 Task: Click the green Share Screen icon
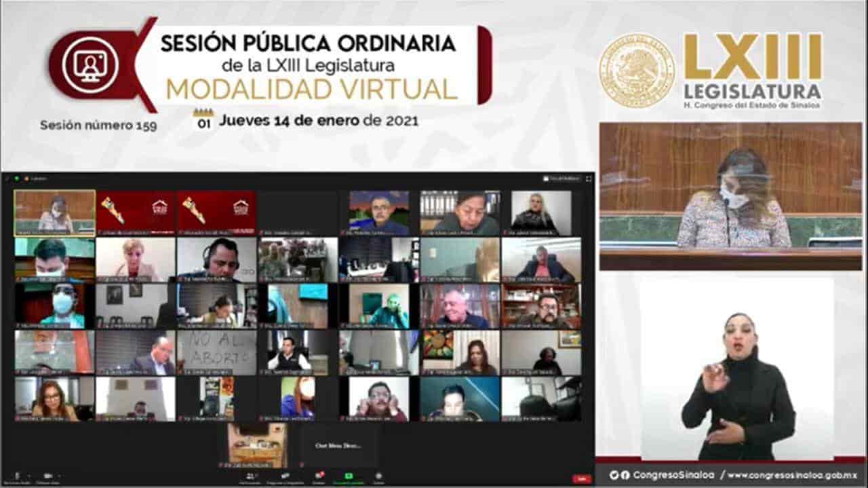(349, 476)
